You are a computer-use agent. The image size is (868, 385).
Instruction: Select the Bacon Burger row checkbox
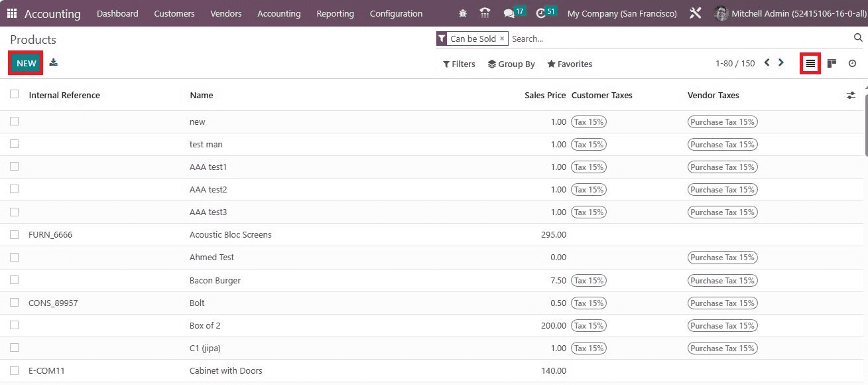[15, 280]
